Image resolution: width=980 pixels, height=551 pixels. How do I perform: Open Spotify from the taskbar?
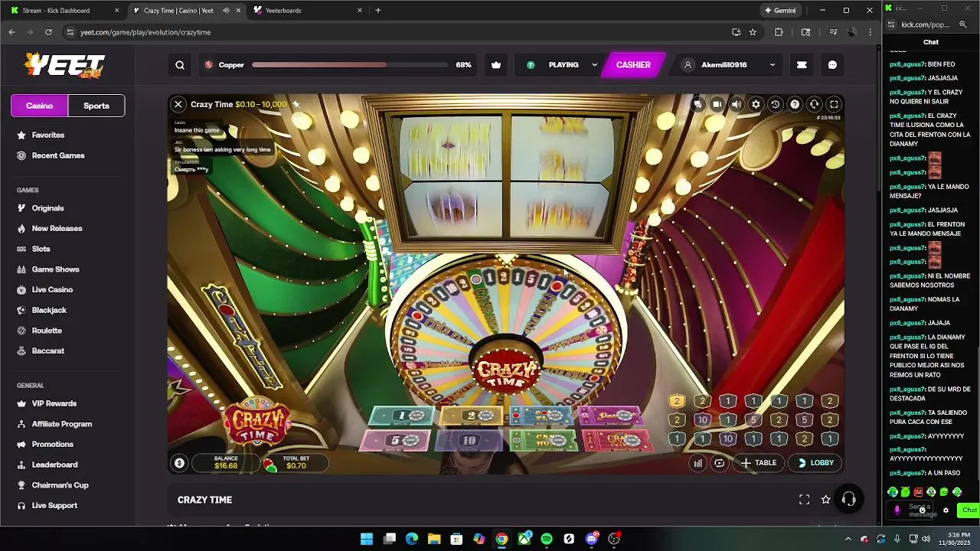547,539
